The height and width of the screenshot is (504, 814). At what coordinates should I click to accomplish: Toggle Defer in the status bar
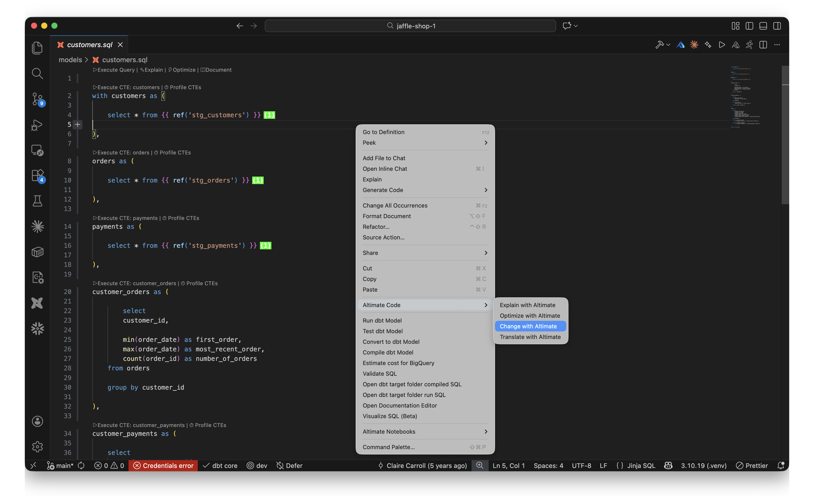(289, 466)
